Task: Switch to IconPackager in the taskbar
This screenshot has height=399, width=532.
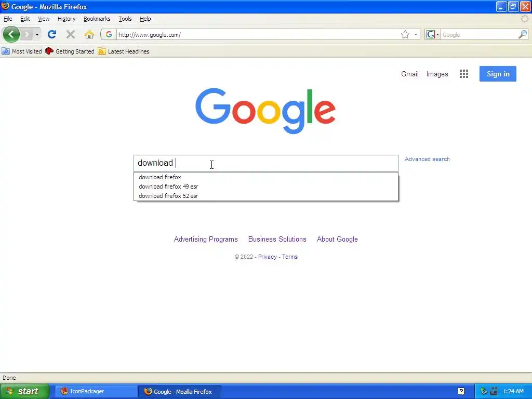Action: tap(96, 392)
